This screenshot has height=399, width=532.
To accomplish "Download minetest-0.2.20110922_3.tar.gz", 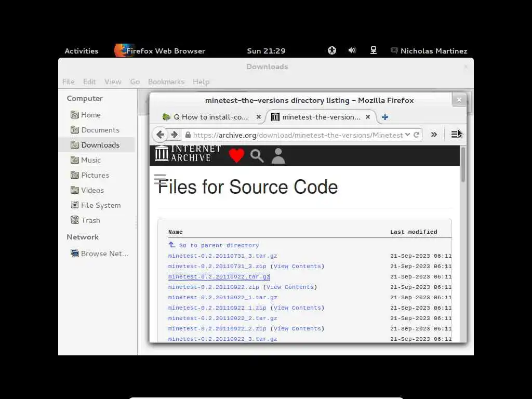I will [x=222, y=339].
